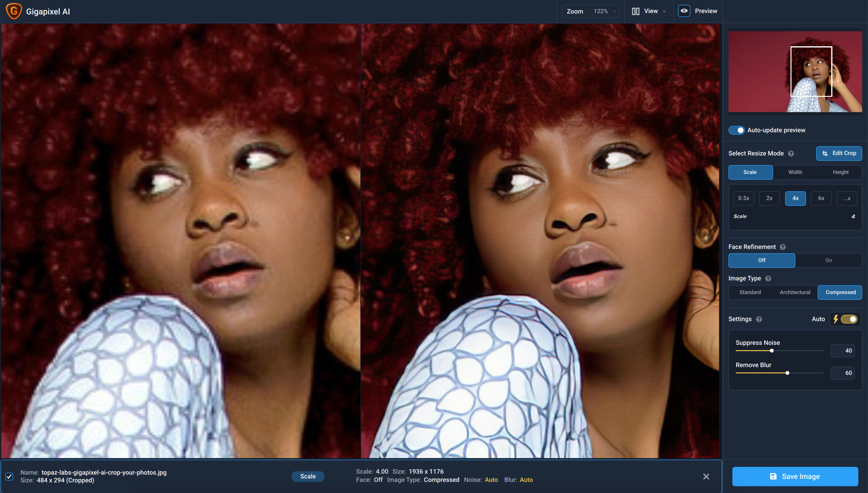The width and height of the screenshot is (868, 493).
Task: Select the Standard image type tab
Action: click(750, 292)
